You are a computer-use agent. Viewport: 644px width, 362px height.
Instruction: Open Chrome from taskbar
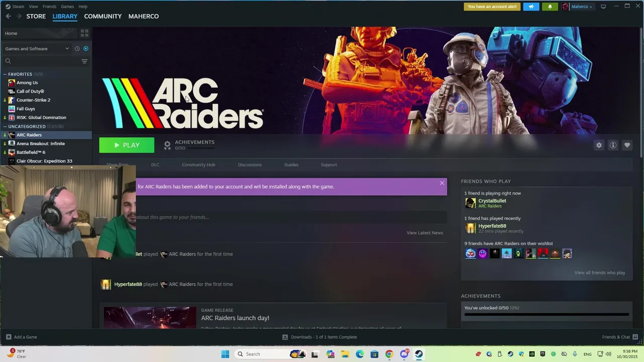389,354
